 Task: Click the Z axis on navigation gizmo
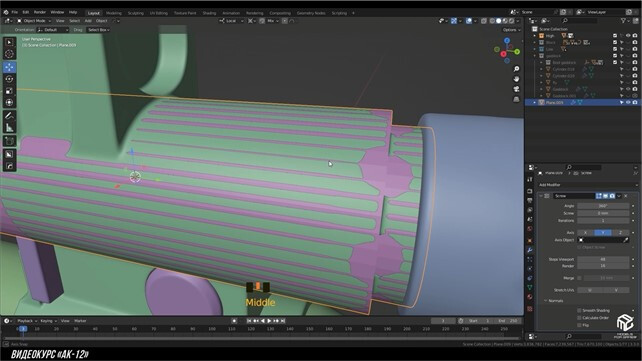coord(507,41)
